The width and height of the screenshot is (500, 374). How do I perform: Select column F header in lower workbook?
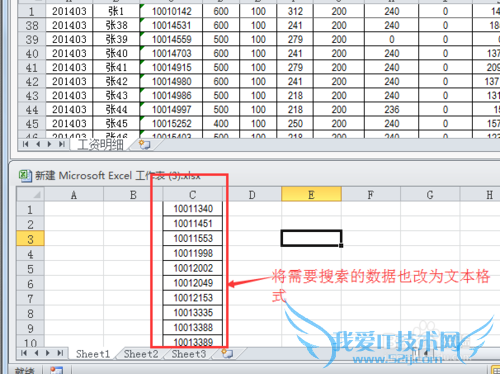coord(371,195)
